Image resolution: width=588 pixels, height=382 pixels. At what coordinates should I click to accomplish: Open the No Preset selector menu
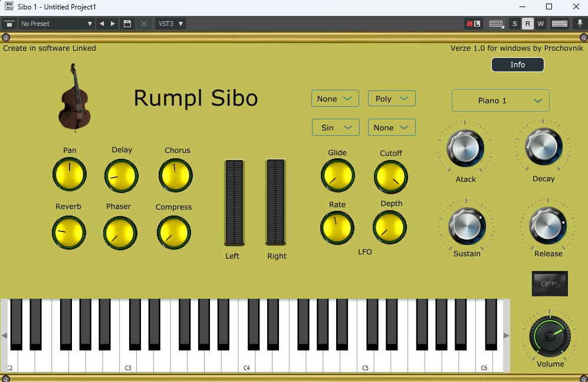[56, 24]
